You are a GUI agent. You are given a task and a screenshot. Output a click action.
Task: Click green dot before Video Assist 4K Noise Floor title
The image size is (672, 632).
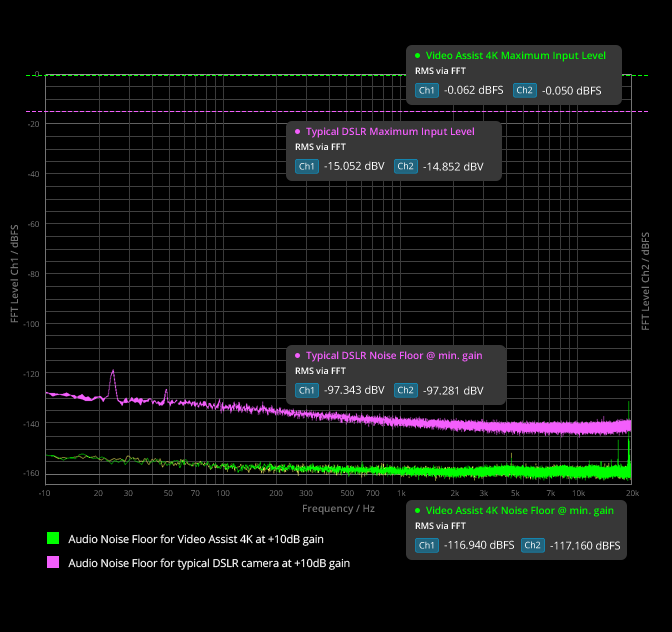(x=417, y=510)
